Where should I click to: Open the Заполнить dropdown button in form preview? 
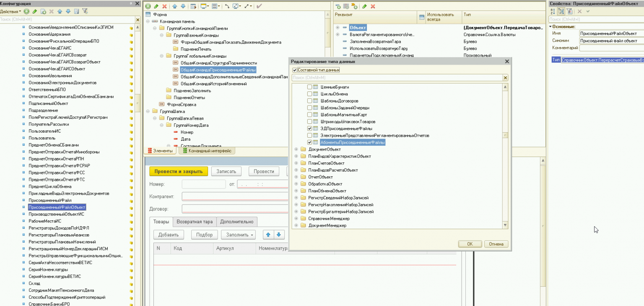(x=238, y=235)
